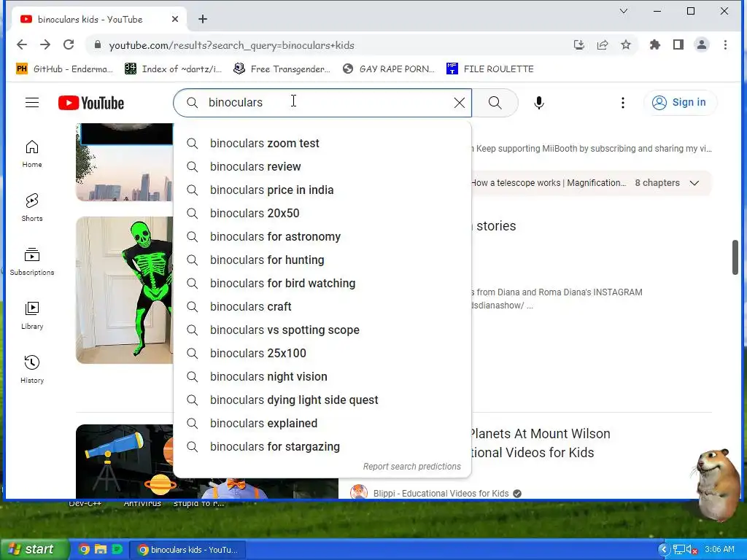This screenshot has width=747, height=560.
Task: Open Home in the sidebar
Action: pos(32,154)
